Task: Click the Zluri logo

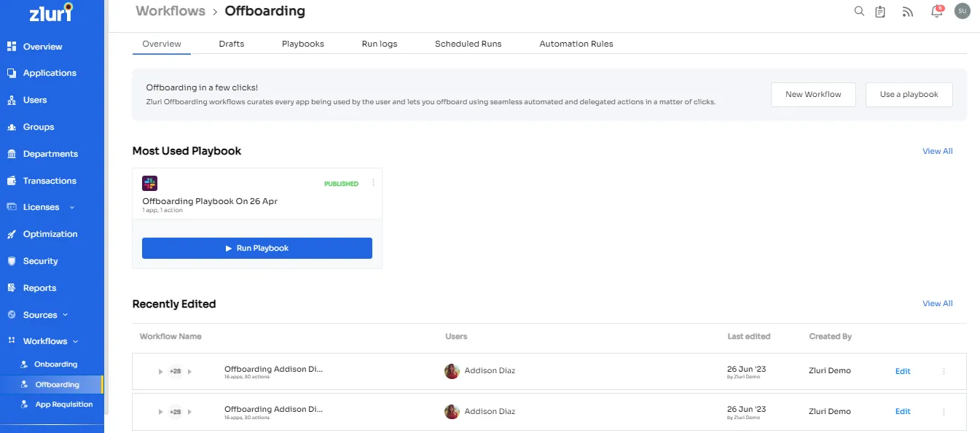Action: click(x=51, y=12)
